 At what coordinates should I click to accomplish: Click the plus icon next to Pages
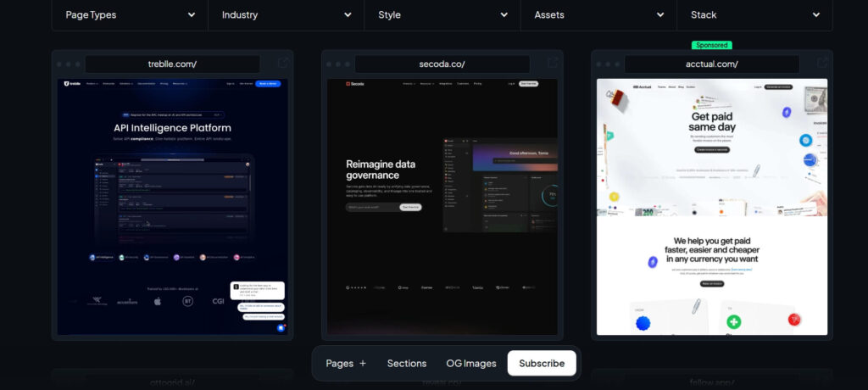pos(363,364)
